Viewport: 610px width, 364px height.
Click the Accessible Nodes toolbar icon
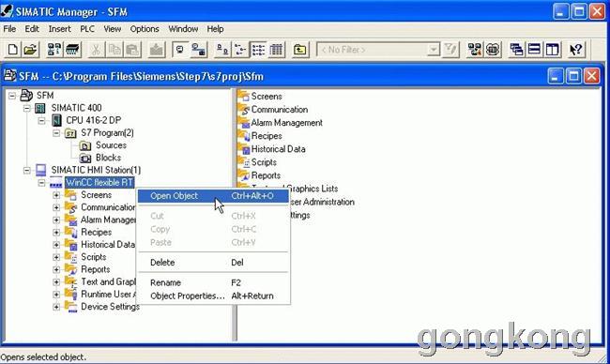53,50
